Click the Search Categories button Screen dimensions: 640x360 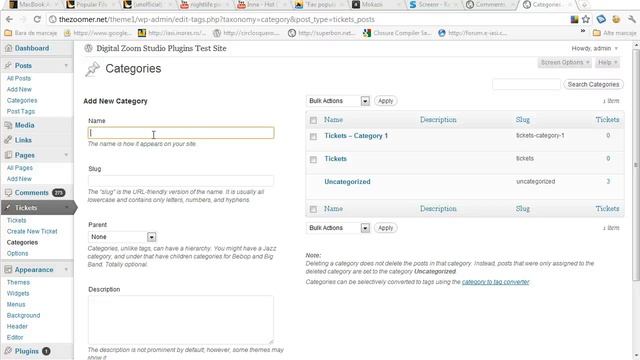(x=593, y=84)
